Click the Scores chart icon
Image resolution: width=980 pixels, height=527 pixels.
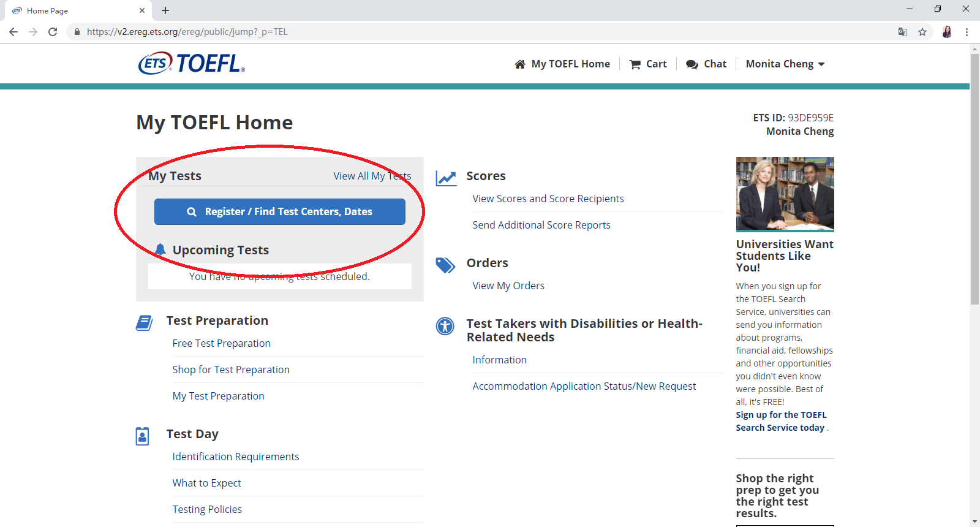[446, 178]
